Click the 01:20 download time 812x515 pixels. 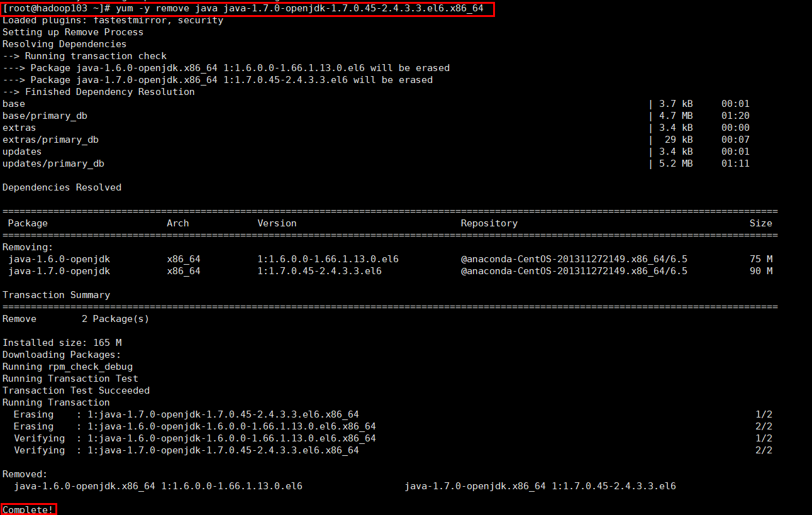[x=735, y=116]
